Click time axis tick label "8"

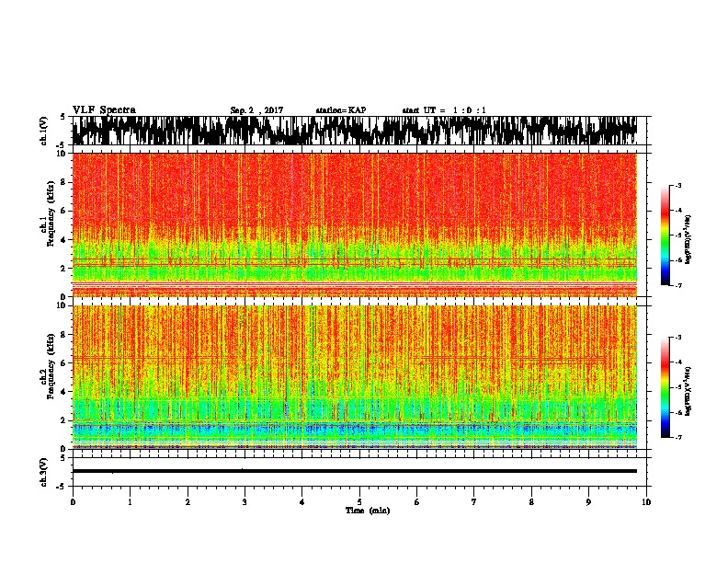(531, 502)
